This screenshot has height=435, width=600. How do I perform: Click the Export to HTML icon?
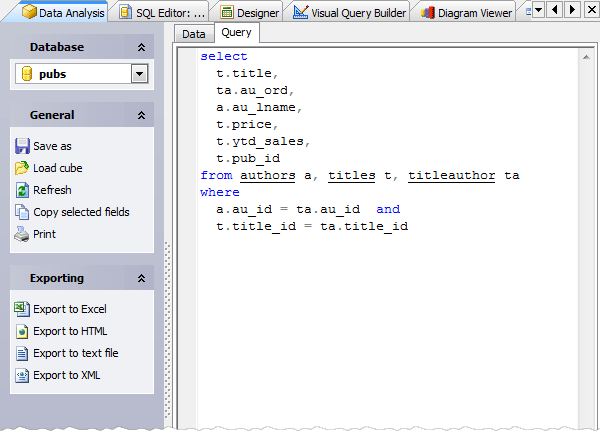[x=22, y=331]
